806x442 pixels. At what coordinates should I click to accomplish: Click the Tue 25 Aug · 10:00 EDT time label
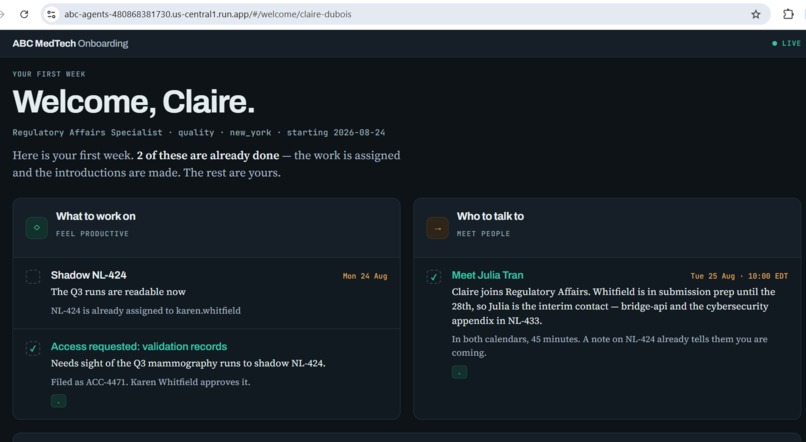point(739,276)
